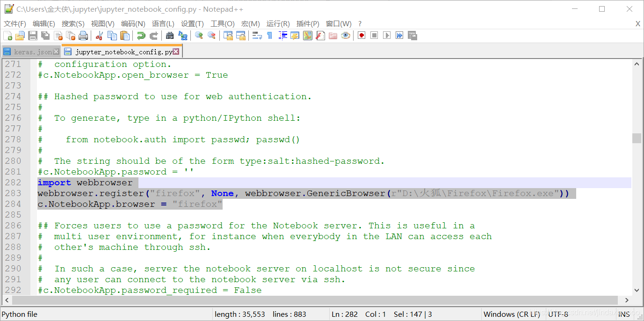Open the 运行(R) menu
This screenshot has width=644, height=321.
click(278, 23)
